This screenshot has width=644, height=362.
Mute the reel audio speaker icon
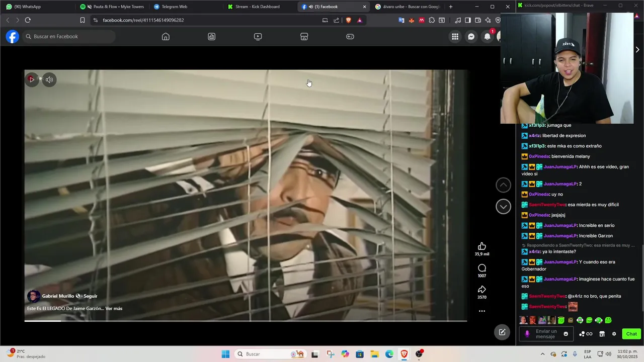49,79
